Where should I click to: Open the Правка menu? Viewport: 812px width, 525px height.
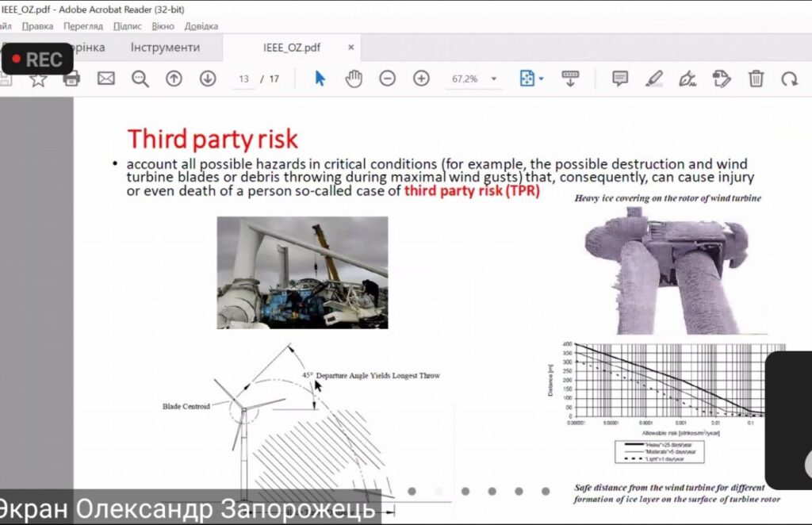point(37,26)
